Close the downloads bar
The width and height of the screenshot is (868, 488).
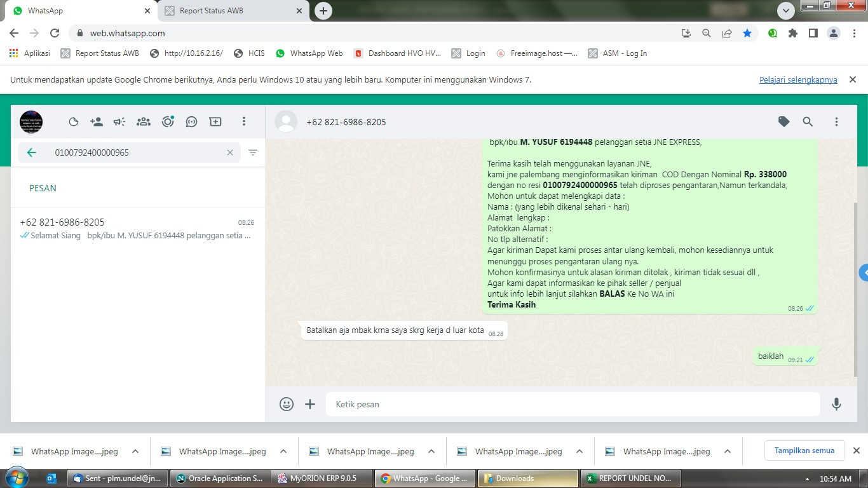(856, 451)
